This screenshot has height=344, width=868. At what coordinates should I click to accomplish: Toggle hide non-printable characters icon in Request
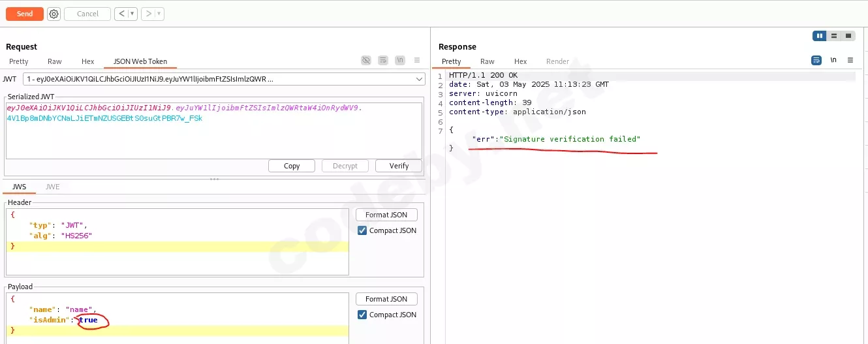(366, 60)
